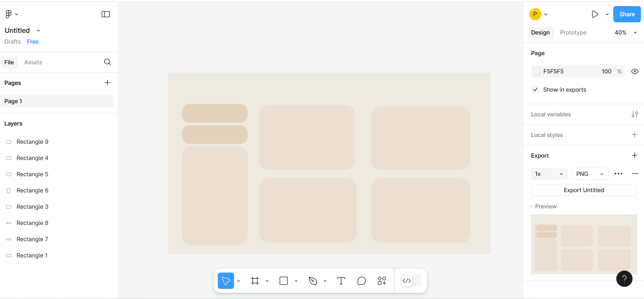644x299 pixels.
Task: Toggle Dev Mode switch in toolbar
Action: click(411, 281)
